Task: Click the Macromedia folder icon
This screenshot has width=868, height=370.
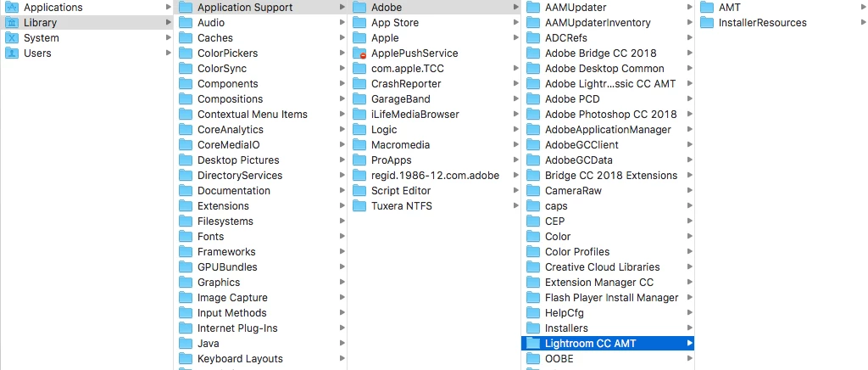Action: pyautogui.click(x=359, y=145)
